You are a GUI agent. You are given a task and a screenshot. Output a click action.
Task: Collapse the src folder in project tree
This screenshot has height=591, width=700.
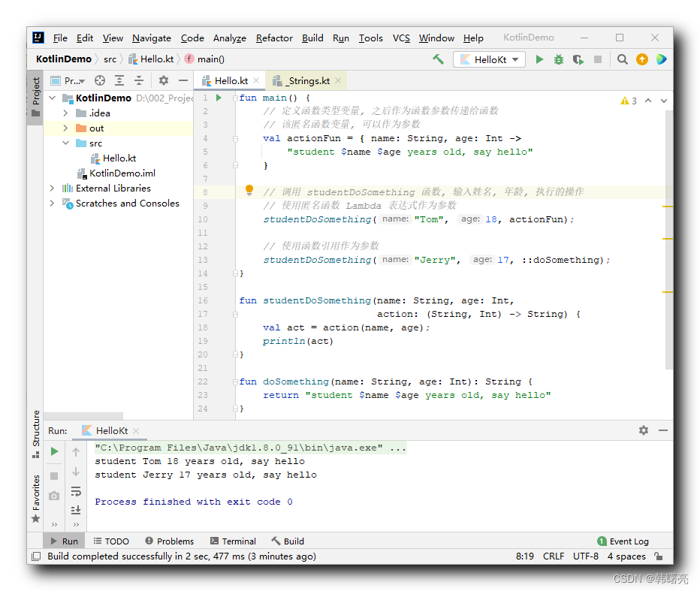click(x=65, y=143)
